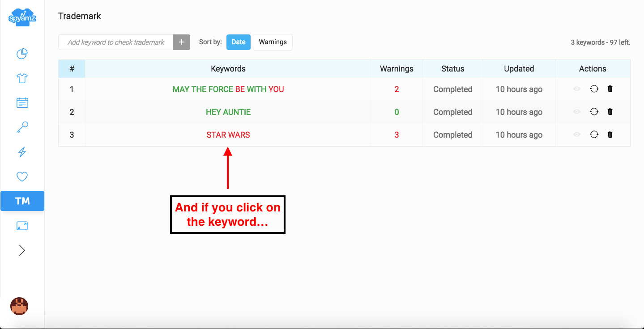Viewport: 644px width, 329px height.
Task: Open the calendar icon in sidebar
Action: [22, 103]
